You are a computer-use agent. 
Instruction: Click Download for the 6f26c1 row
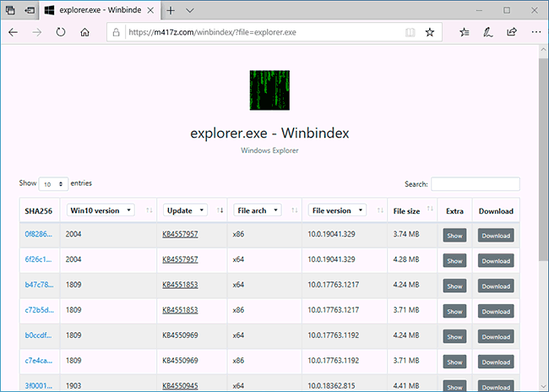click(x=496, y=261)
